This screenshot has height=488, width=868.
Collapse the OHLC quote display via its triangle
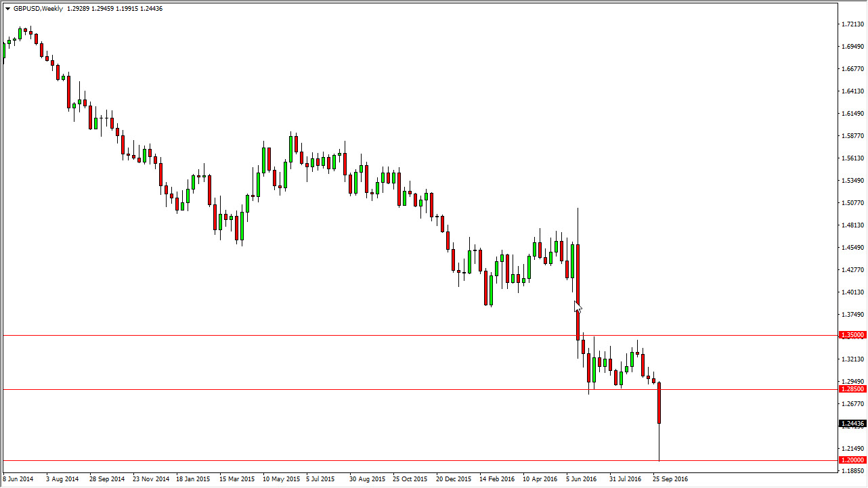click(6, 9)
